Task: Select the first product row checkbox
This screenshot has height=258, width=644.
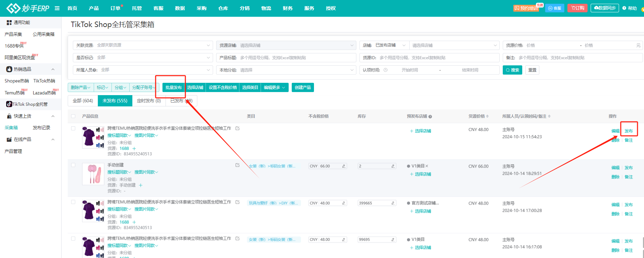Action: (73, 128)
